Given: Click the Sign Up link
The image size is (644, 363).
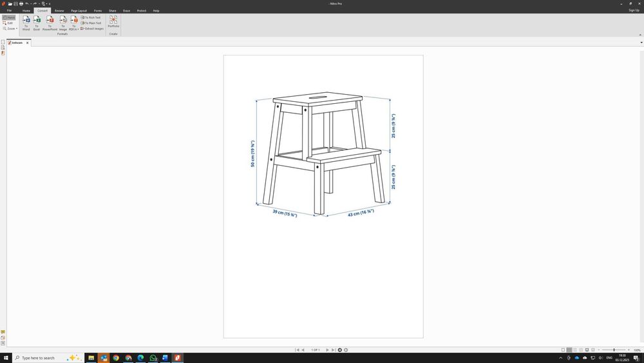Looking at the screenshot, I should pyautogui.click(x=634, y=10).
